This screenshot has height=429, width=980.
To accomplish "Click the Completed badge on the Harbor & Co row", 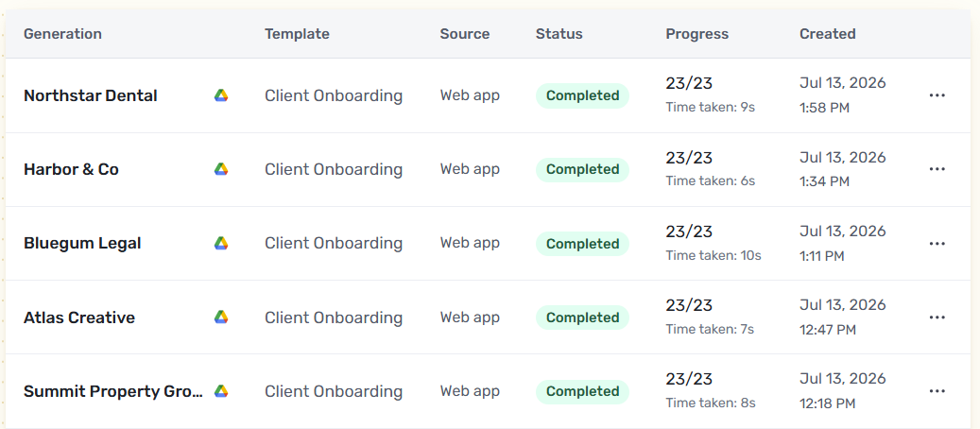I will [582, 169].
